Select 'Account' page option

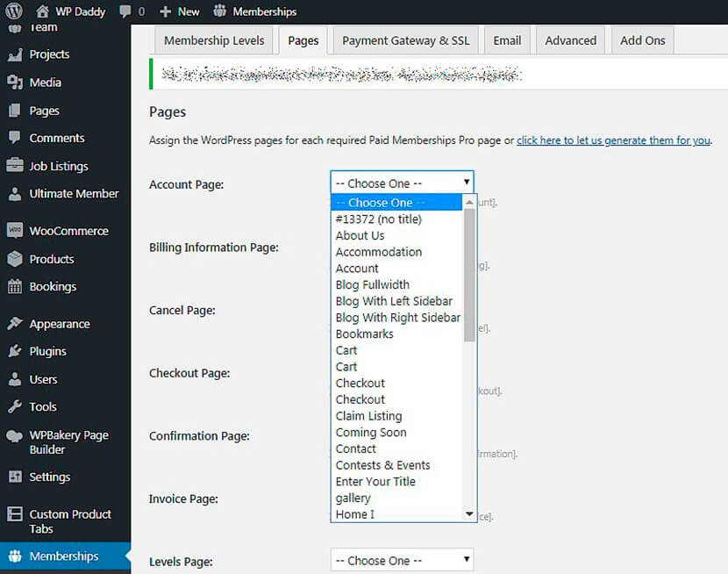tap(396, 269)
